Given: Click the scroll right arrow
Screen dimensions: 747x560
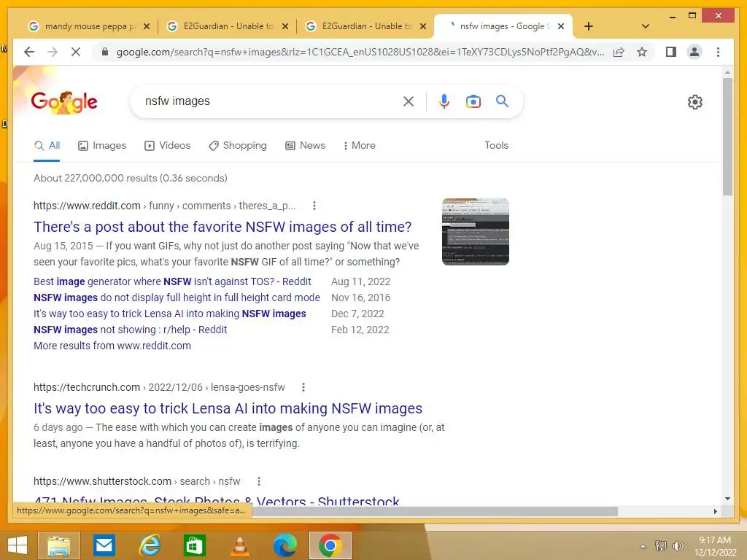Looking at the screenshot, I should pyautogui.click(x=715, y=511).
